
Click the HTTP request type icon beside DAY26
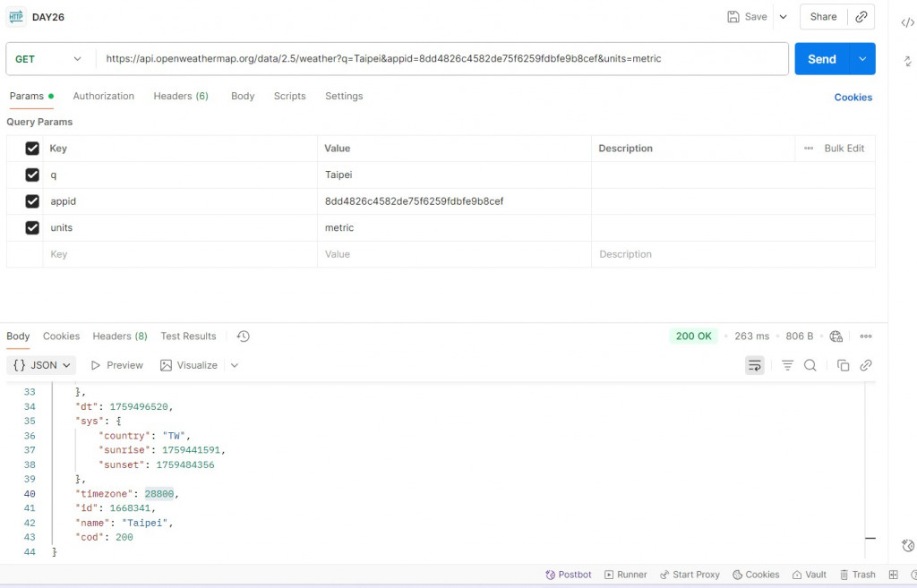16,16
